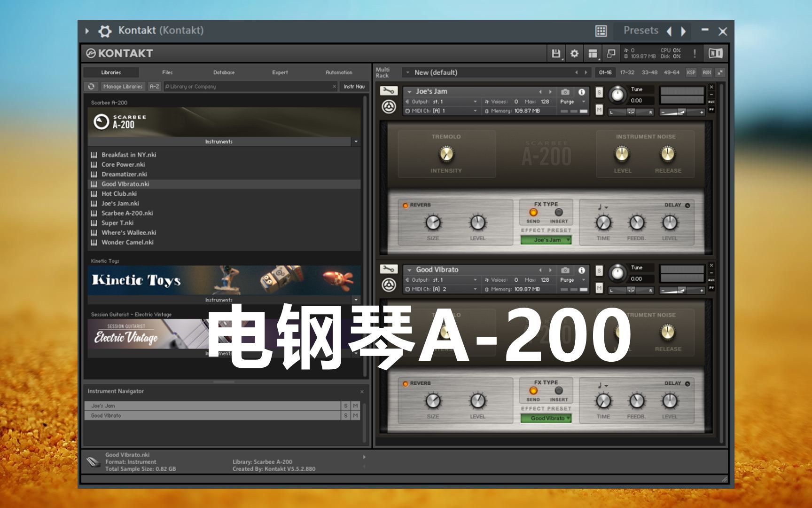The height and width of the screenshot is (508, 812).
Task: Mute Good Vibrato in Instrument Navigator
Action: click(356, 416)
